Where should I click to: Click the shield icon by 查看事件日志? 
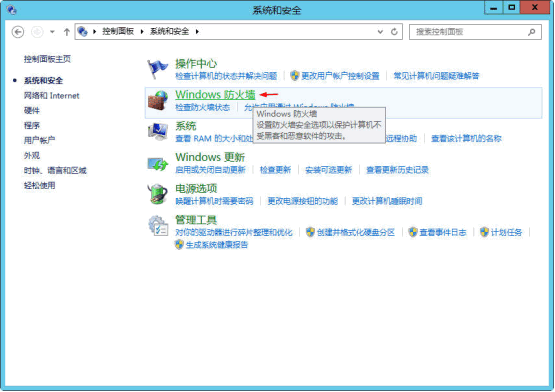point(413,232)
